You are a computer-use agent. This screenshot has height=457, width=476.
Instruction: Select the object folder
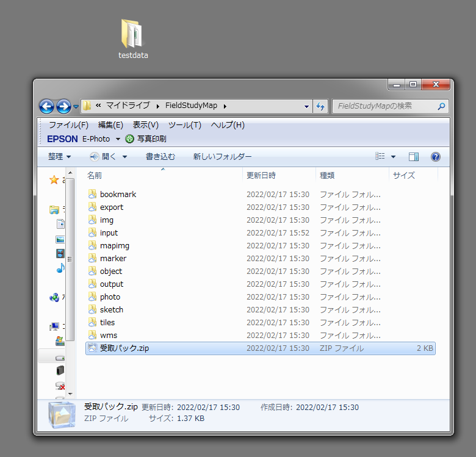261,272
